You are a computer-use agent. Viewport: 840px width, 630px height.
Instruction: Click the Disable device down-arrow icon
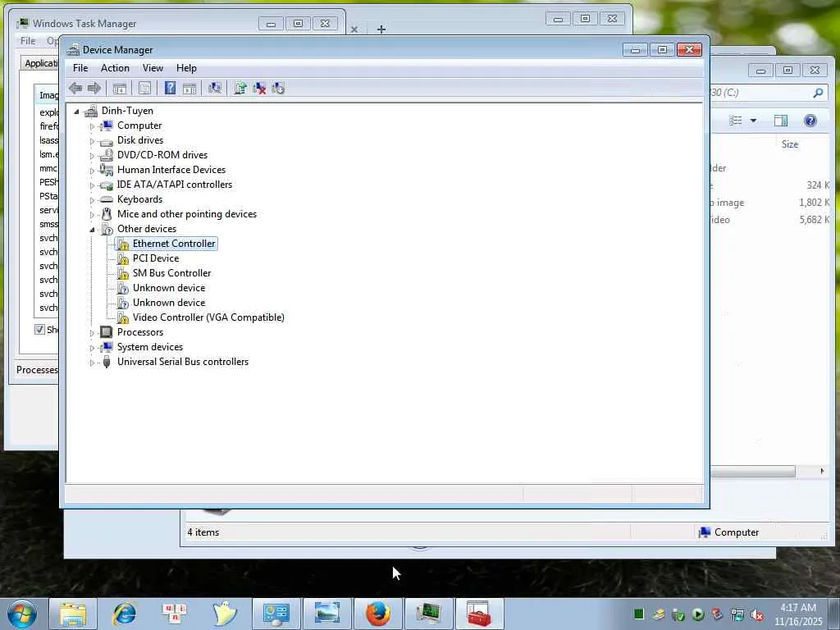click(278, 89)
